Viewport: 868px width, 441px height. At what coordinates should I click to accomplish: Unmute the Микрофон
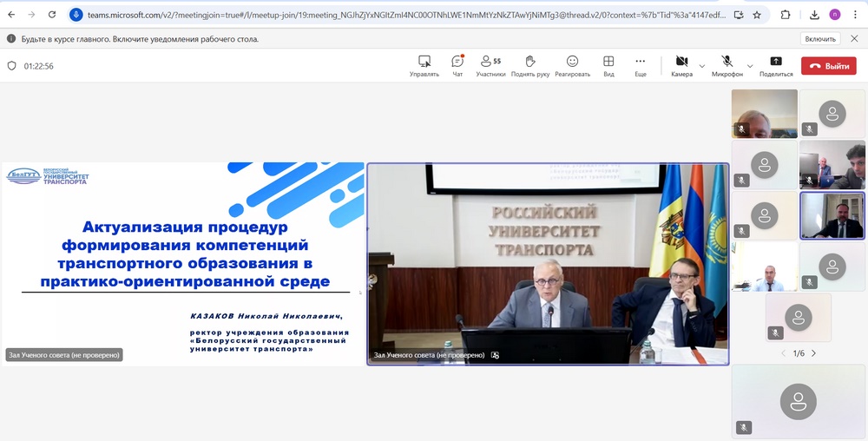[x=727, y=66]
